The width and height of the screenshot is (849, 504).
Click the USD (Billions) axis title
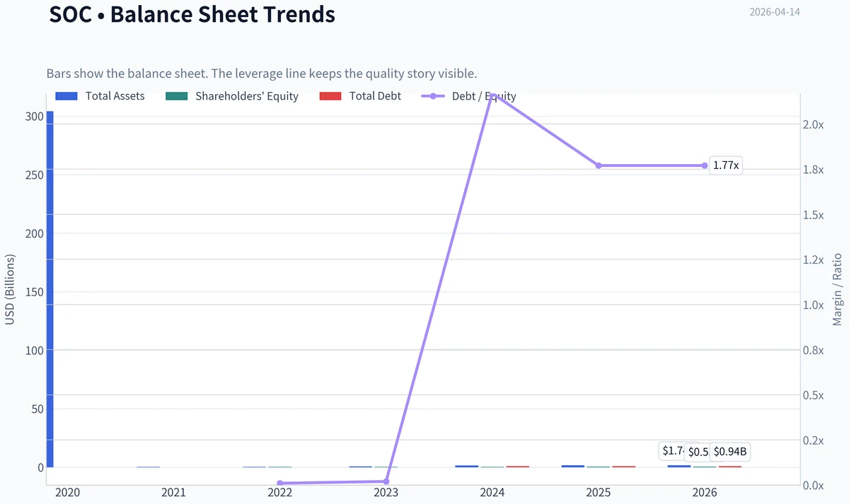[x=10, y=290]
